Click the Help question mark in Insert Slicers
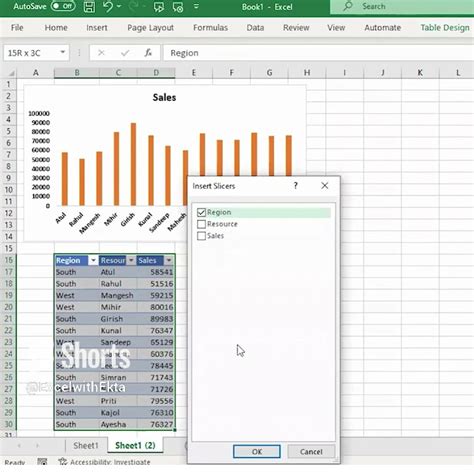 295,186
